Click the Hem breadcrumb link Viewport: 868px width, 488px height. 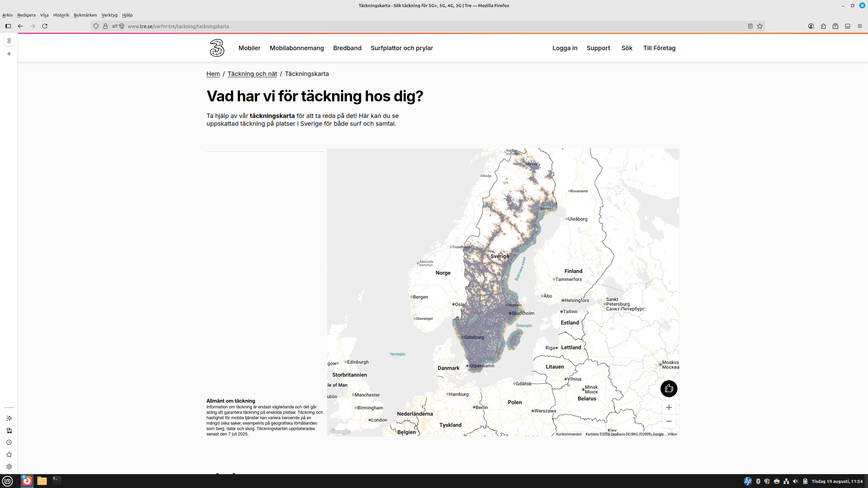(213, 74)
